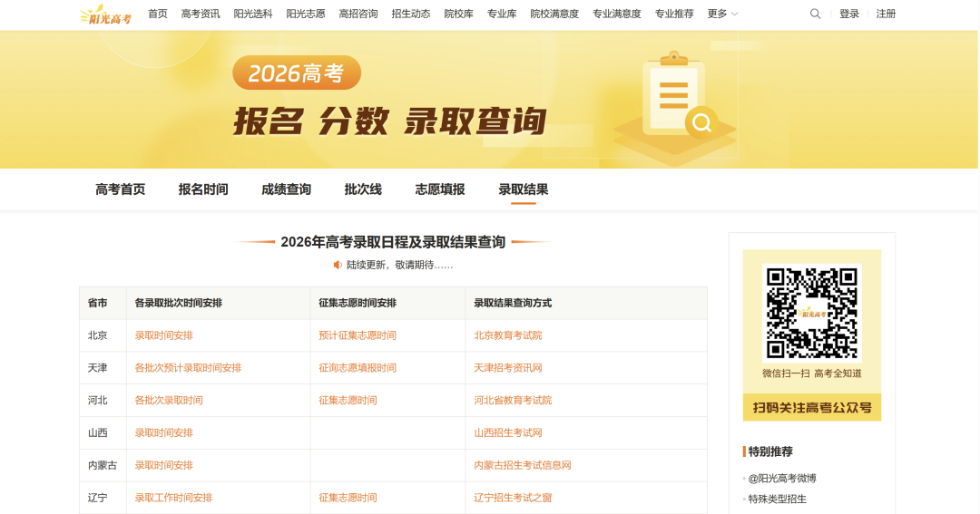
Task: Click the 登录 link
Action: pyautogui.click(x=848, y=14)
